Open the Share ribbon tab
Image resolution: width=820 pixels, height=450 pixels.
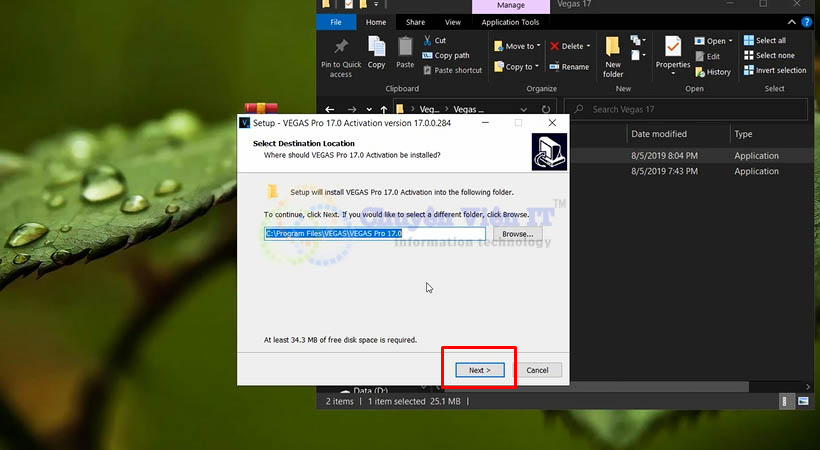[x=415, y=22]
